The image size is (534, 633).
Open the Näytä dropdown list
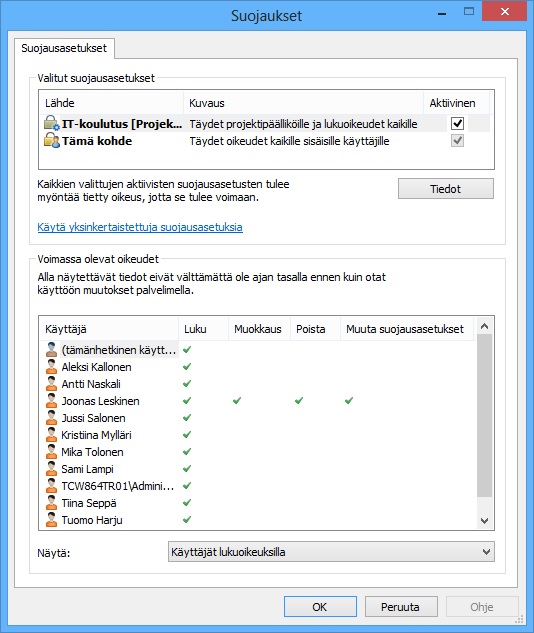(x=331, y=552)
